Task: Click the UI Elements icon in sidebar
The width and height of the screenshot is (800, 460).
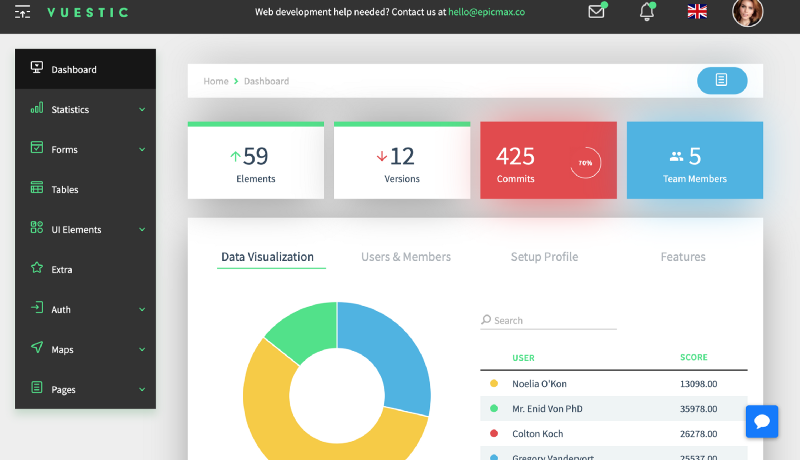Action: click(x=37, y=227)
